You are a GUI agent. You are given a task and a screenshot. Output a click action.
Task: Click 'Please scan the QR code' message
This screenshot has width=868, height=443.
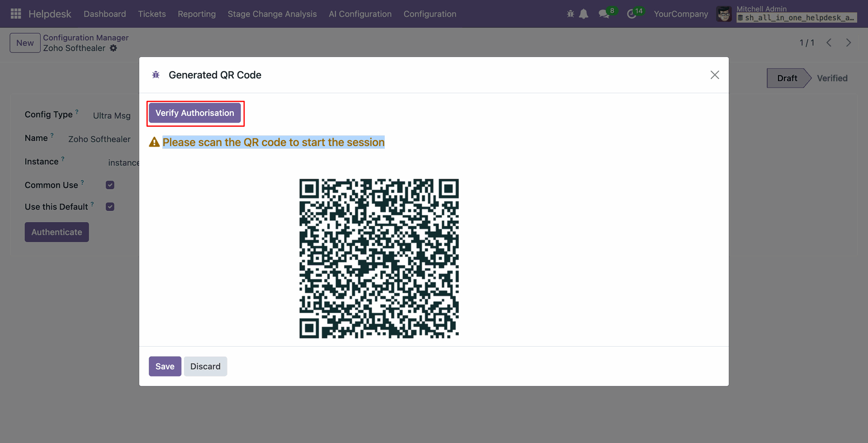(274, 142)
